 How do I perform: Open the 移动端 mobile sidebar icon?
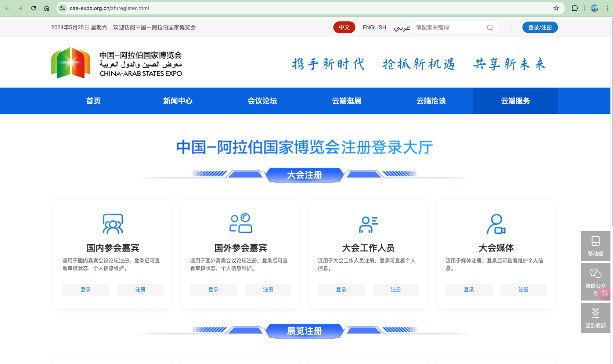coord(595,245)
